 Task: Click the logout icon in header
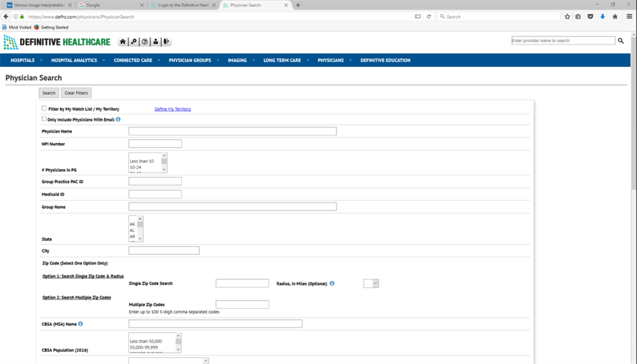point(167,41)
